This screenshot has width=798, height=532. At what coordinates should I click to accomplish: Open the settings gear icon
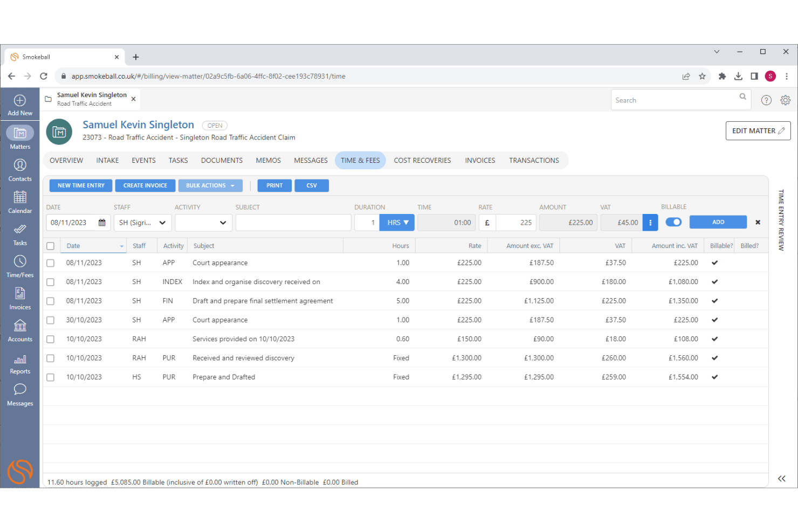pos(786,100)
